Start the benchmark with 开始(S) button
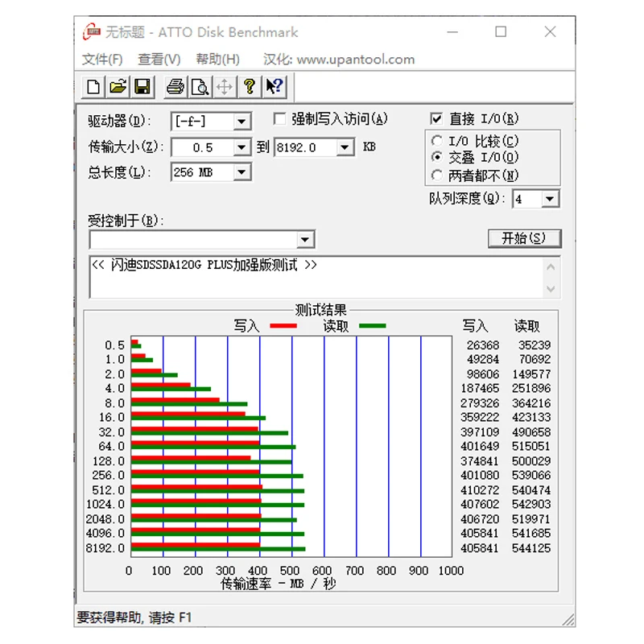Screen dimensions: 644x644 pyautogui.click(x=524, y=238)
